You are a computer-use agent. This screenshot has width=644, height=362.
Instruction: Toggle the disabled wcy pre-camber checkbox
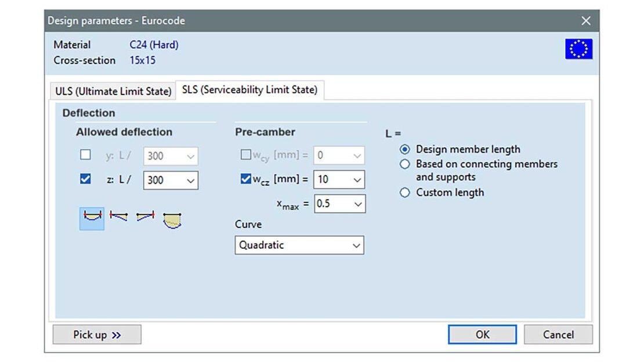point(245,154)
